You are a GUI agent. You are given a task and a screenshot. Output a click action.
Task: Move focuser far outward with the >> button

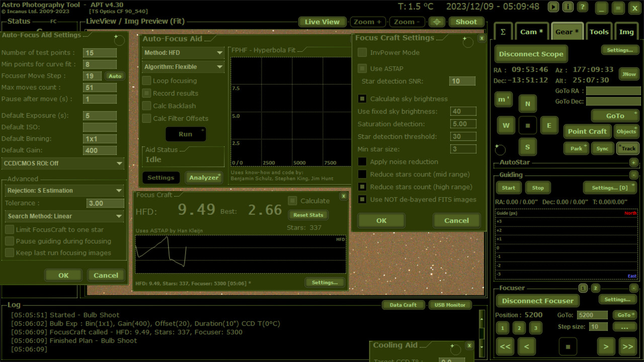click(x=627, y=346)
